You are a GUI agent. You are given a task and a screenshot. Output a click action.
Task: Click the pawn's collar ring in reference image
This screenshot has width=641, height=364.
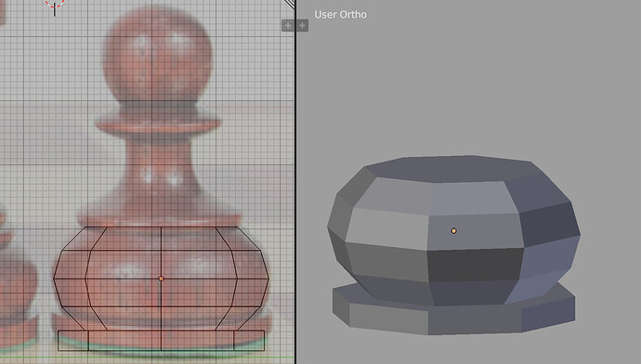tap(157, 124)
